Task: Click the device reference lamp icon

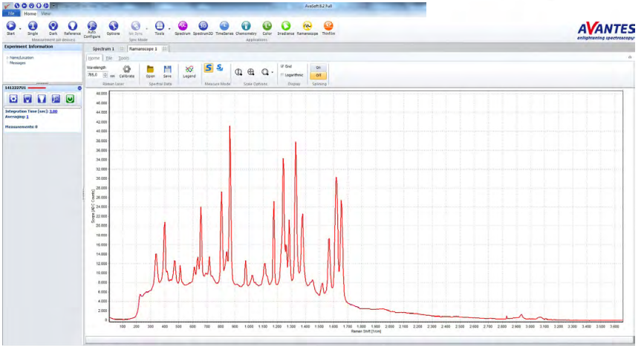Action: [x=42, y=99]
